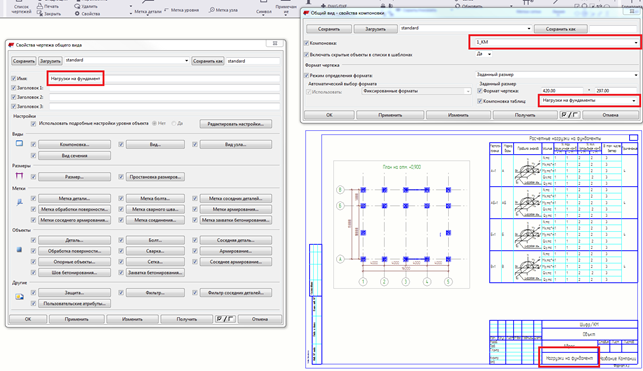Open the Фиксированные форматы dropdown
The width and height of the screenshot is (643, 371).
416,91
